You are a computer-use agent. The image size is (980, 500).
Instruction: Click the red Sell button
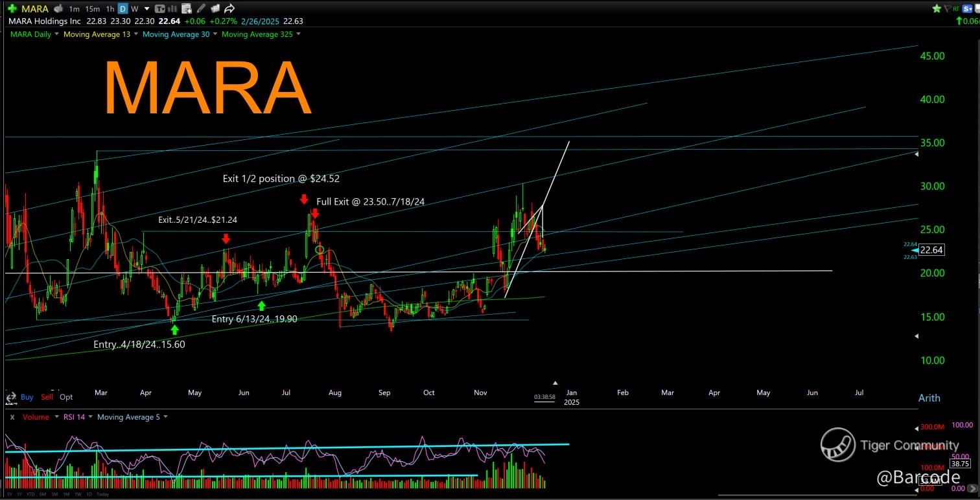click(x=47, y=397)
